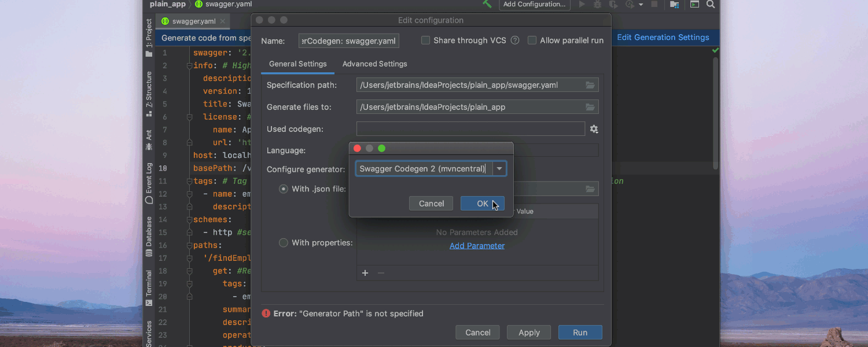Click Run button in Edit configuration
This screenshot has height=347, width=868.
tap(580, 333)
